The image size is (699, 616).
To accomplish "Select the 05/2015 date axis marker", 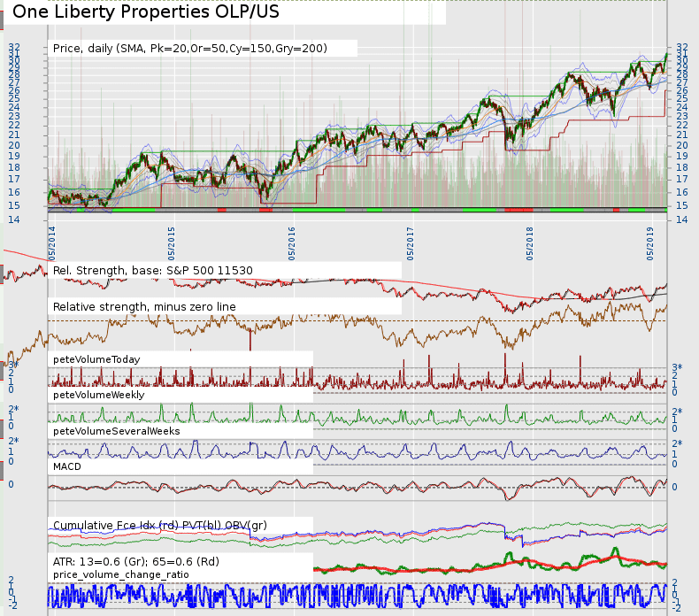I will tap(172, 243).
